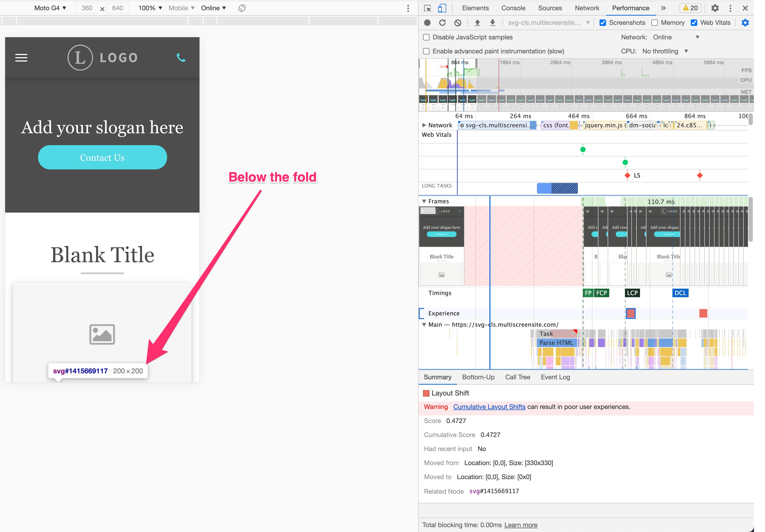This screenshot has width=765, height=532.
Task: Collapse the Frames section
Action: coord(424,201)
